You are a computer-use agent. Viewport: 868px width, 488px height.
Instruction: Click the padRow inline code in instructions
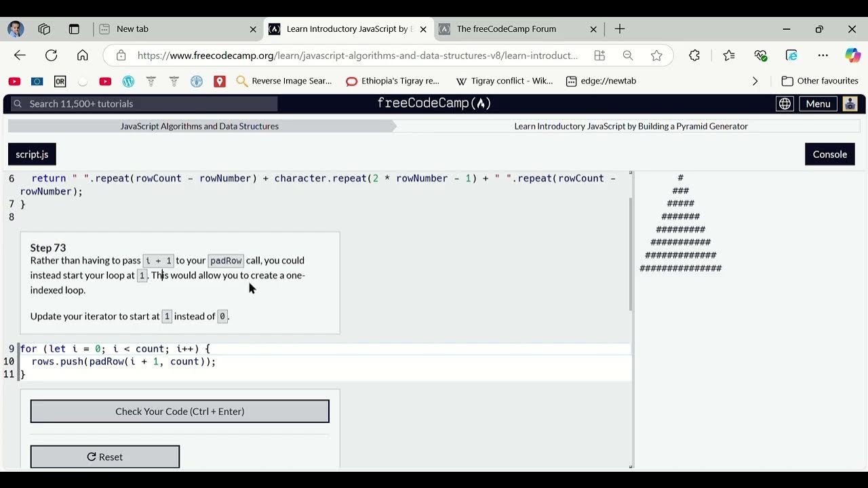pos(226,260)
